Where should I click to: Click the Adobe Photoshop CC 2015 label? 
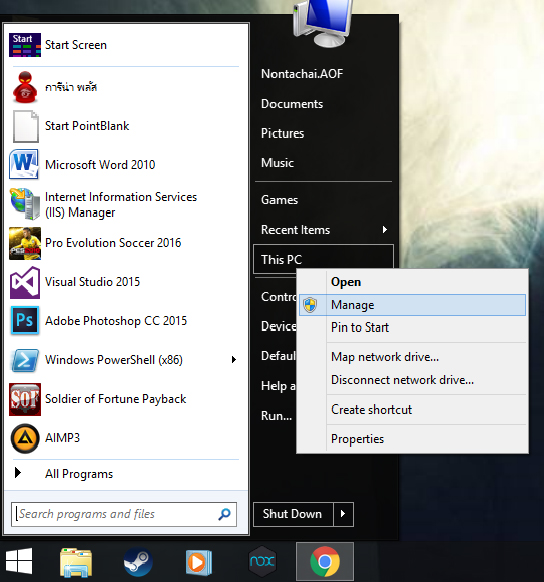pyautogui.click(x=116, y=321)
